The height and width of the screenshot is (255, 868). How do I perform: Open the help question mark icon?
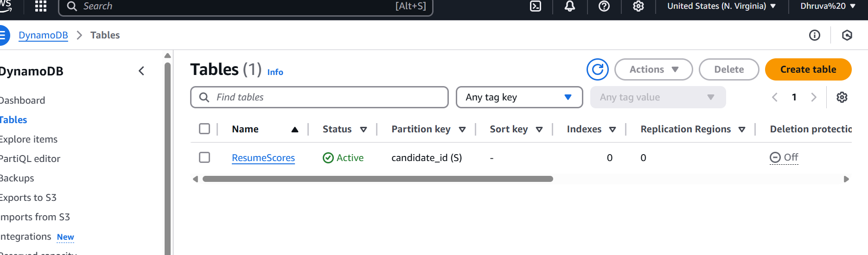point(604,6)
